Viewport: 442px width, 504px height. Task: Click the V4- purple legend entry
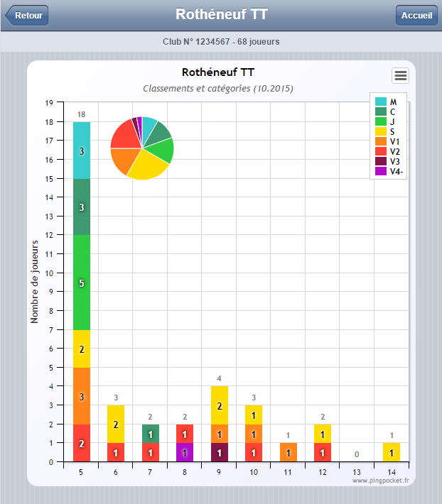(x=389, y=171)
